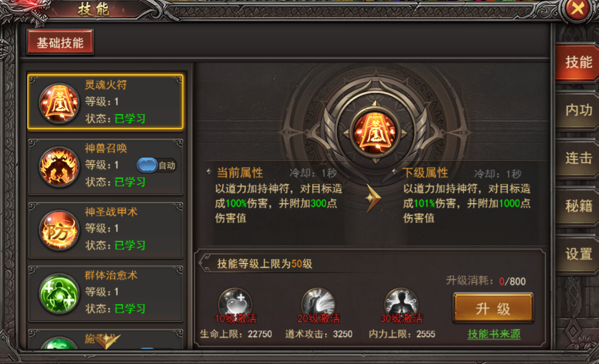Open the 设置 tab

pos(578,254)
